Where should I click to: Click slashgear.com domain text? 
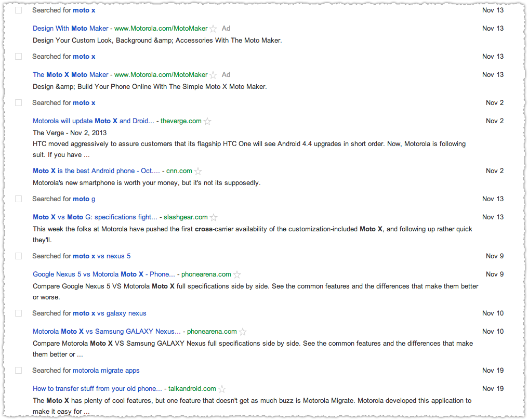pyautogui.click(x=186, y=217)
